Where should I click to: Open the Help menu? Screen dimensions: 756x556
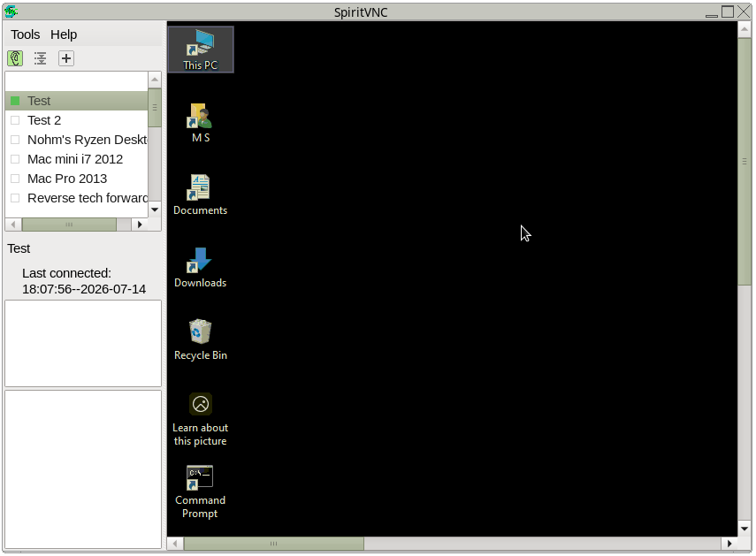(64, 34)
